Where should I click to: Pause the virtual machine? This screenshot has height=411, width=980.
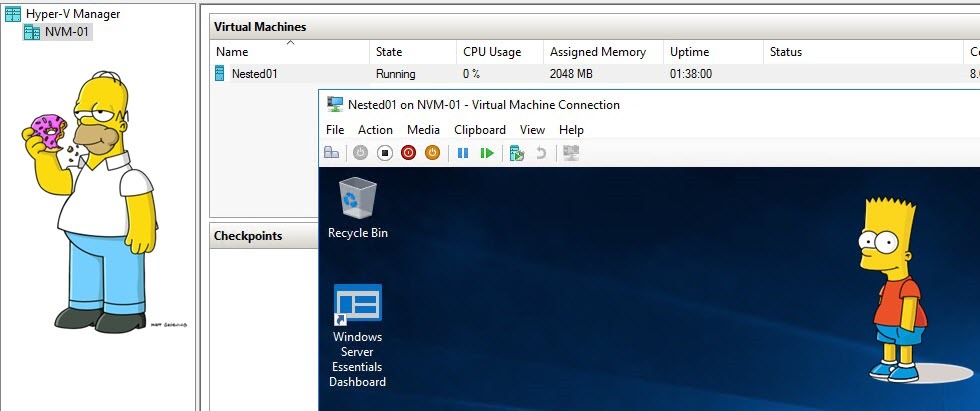click(x=462, y=153)
